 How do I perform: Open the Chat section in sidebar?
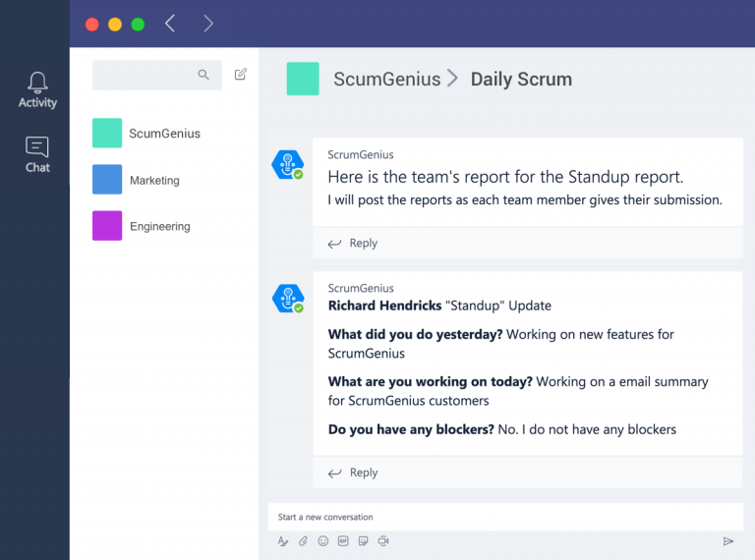(x=37, y=154)
